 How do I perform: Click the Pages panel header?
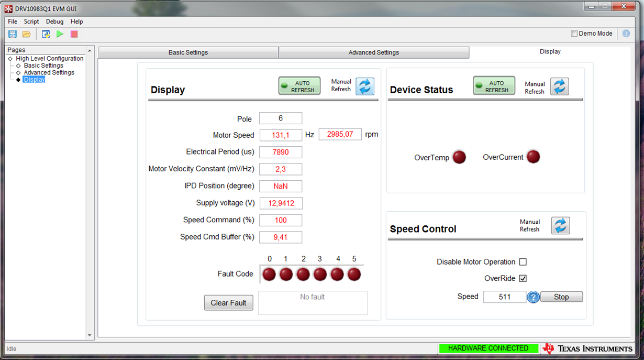(45, 50)
